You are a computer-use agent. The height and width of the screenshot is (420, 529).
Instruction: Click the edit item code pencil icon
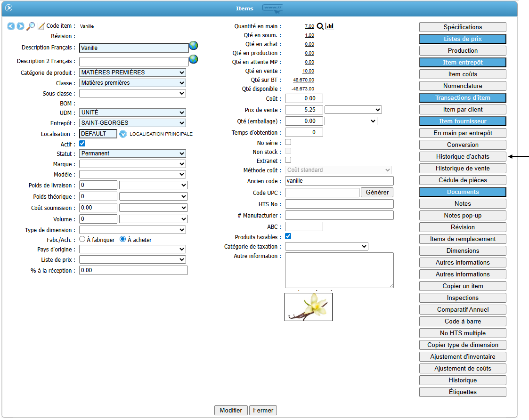(x=41, y=26)
